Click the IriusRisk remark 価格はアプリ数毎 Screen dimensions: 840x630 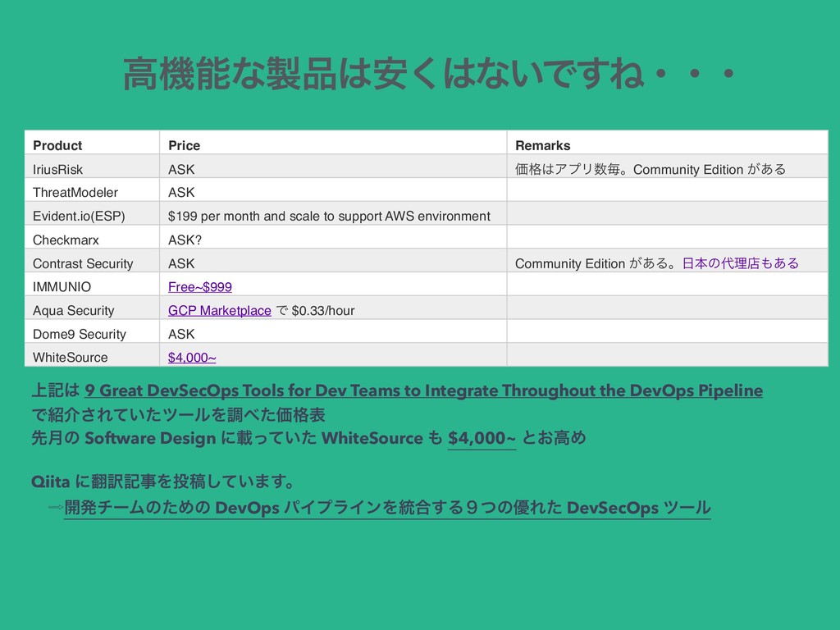coord(651,169)
